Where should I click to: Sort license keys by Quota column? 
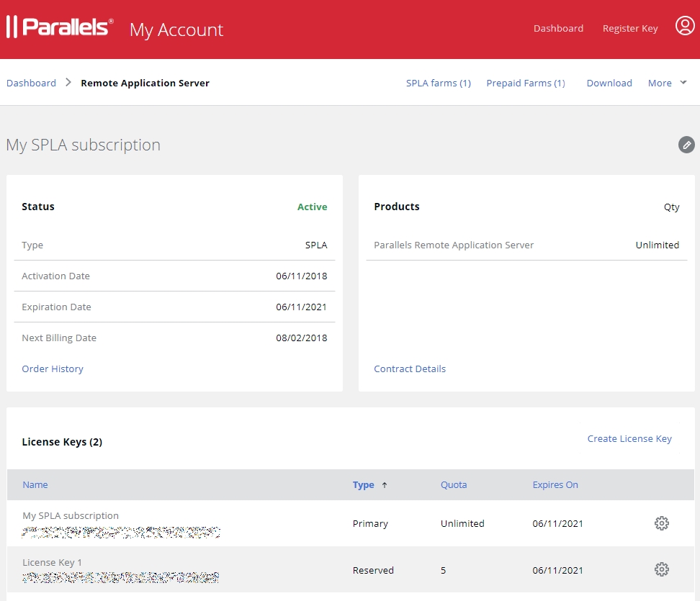point(454,484)
